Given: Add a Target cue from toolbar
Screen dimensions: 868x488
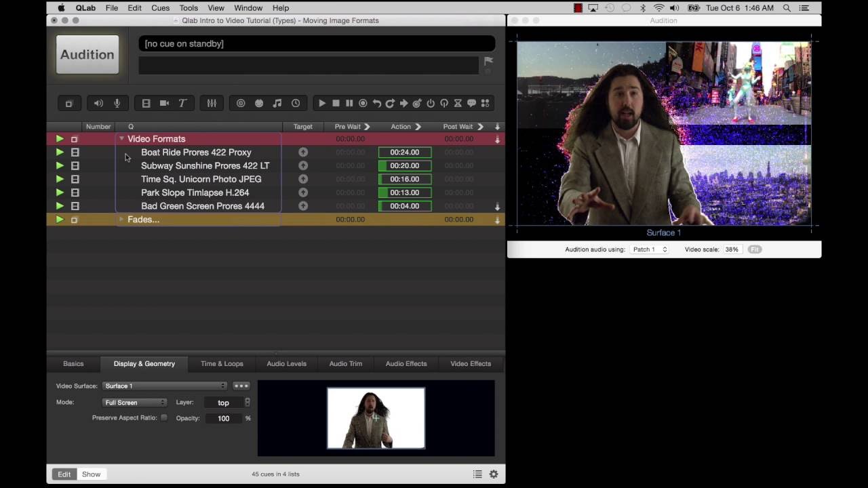Looking at the screenshot, I should (x=417, y=104).
